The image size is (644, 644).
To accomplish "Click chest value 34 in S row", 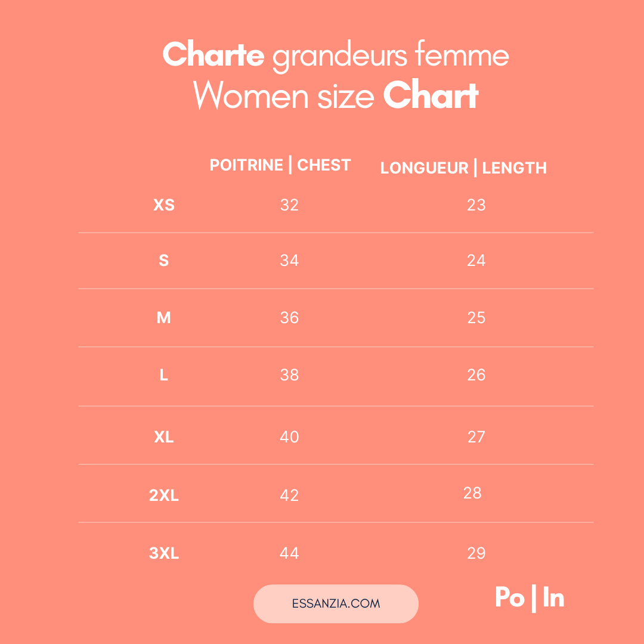I will click(x=289, y=261).
